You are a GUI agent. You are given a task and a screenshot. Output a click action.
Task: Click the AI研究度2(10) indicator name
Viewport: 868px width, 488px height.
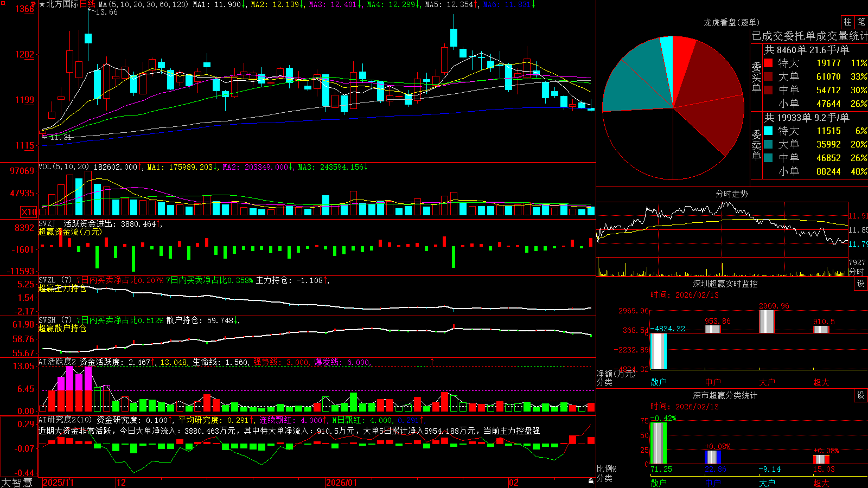click(65, 420)
